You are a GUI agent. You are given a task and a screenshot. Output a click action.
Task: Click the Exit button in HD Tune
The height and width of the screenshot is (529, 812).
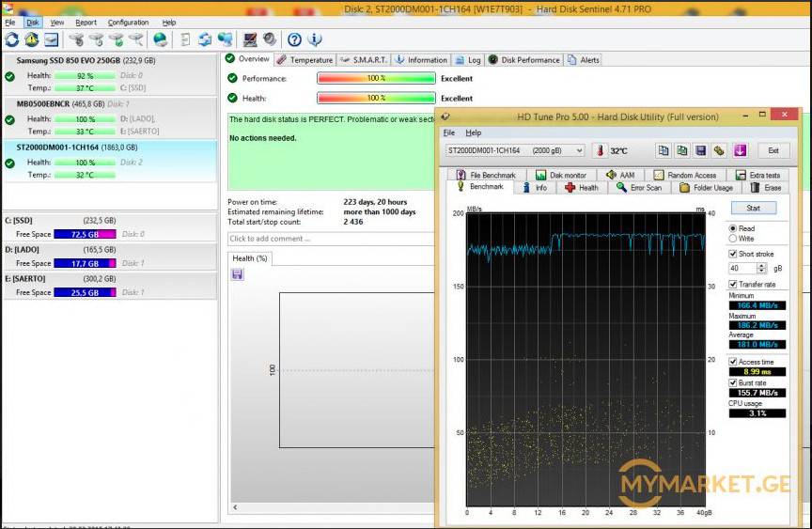coord(773,150)
